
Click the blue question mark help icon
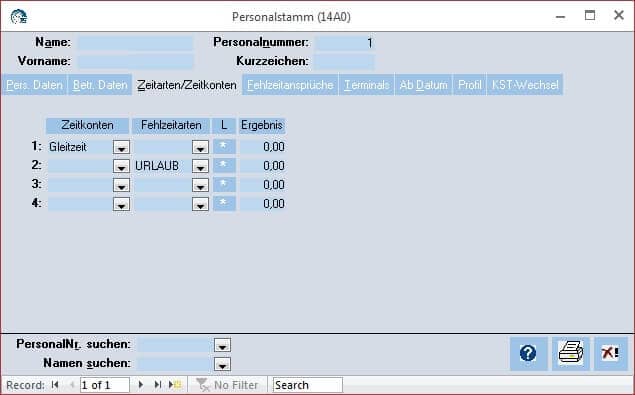pyautogui.click(x=528, y=353)
